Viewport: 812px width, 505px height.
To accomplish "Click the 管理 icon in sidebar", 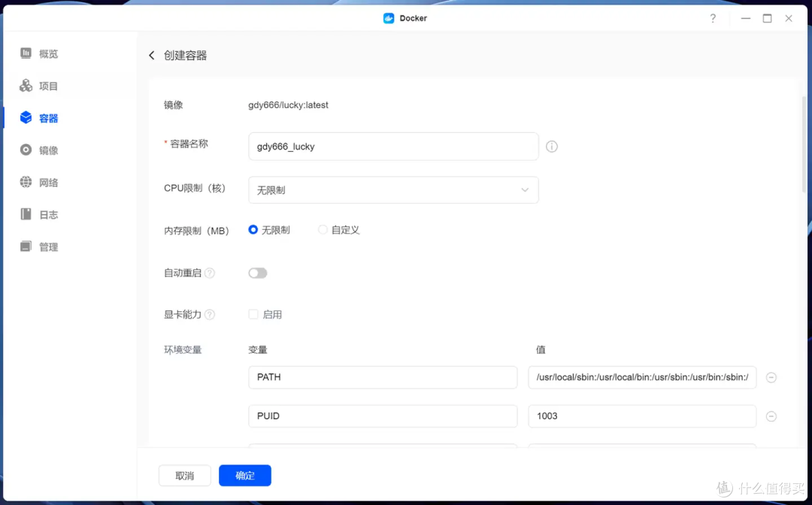I will click(26, 246).
